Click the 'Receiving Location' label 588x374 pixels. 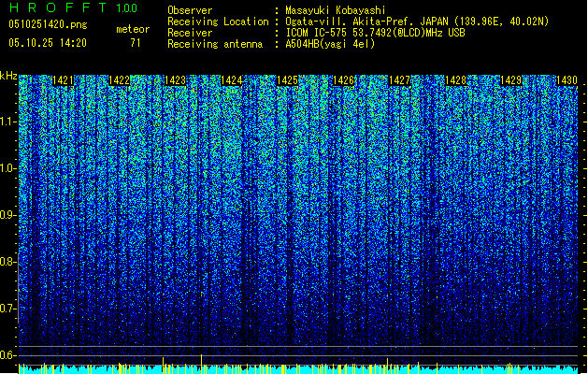point(218,22)
